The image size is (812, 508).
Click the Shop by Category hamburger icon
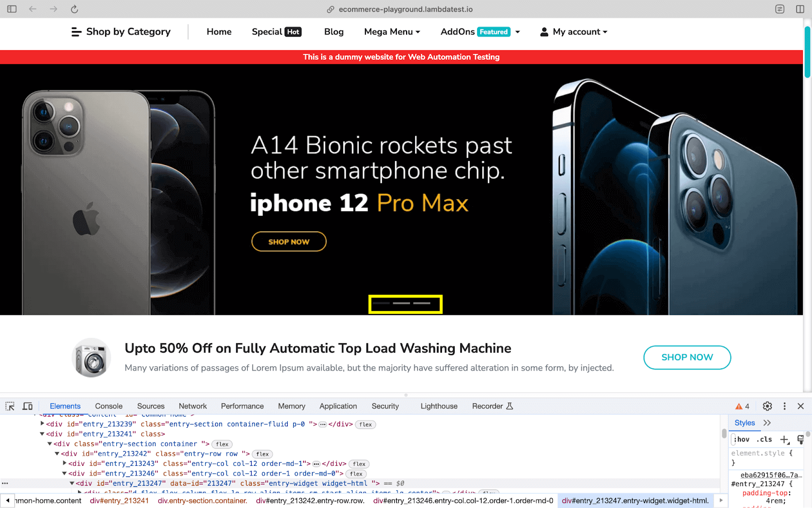[x=76, y=32]
